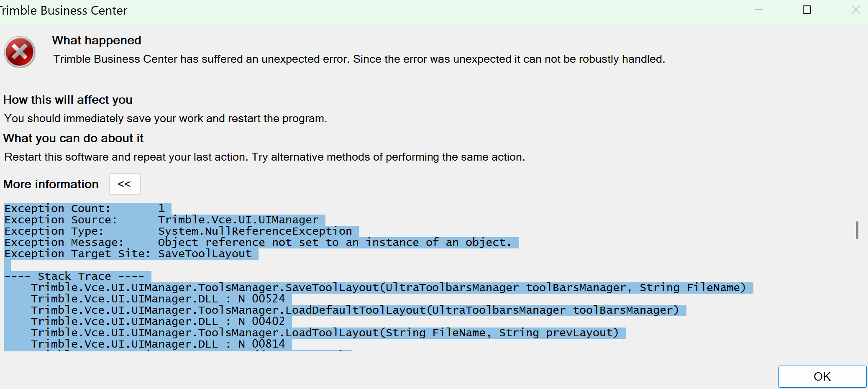
Task: Click the DLL : N 00524 line
Action: (x=158, y=299)
